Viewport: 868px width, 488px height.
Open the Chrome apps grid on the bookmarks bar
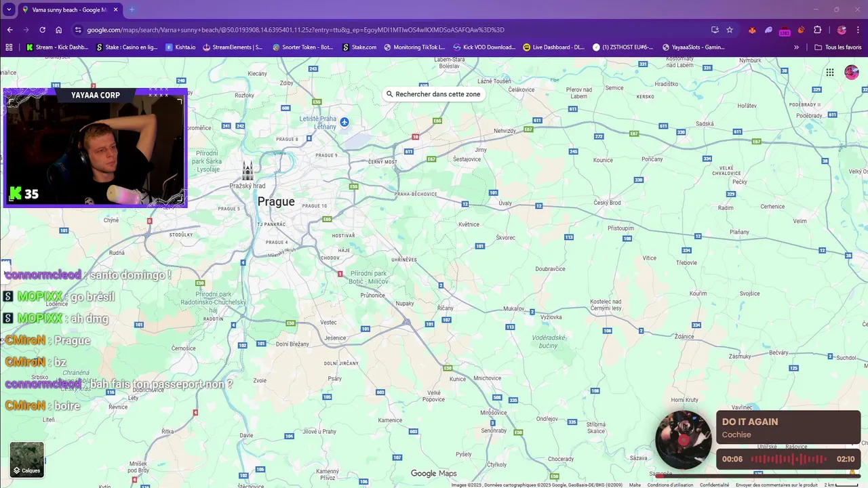click(x=9, y=47)
